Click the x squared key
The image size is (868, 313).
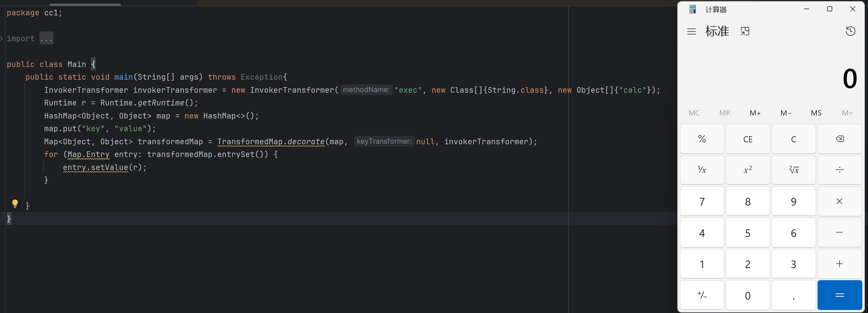click(748, 170)
